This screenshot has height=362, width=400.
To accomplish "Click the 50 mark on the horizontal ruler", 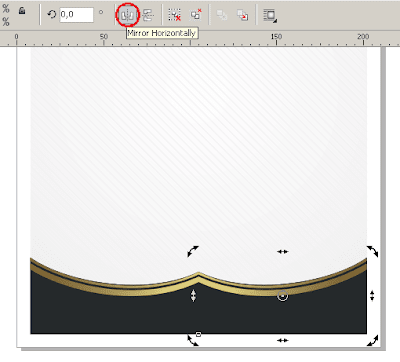I will pos(104,36).
